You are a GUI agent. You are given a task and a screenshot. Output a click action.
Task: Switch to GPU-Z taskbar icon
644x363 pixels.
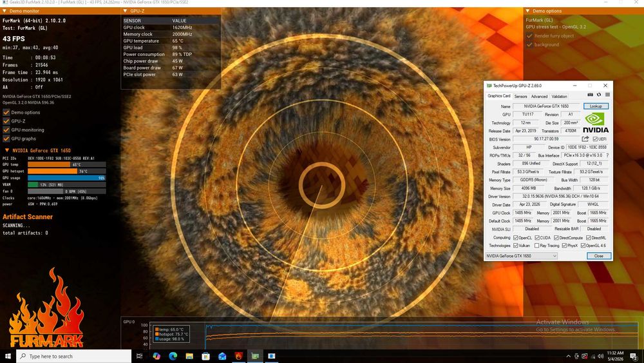255,356
